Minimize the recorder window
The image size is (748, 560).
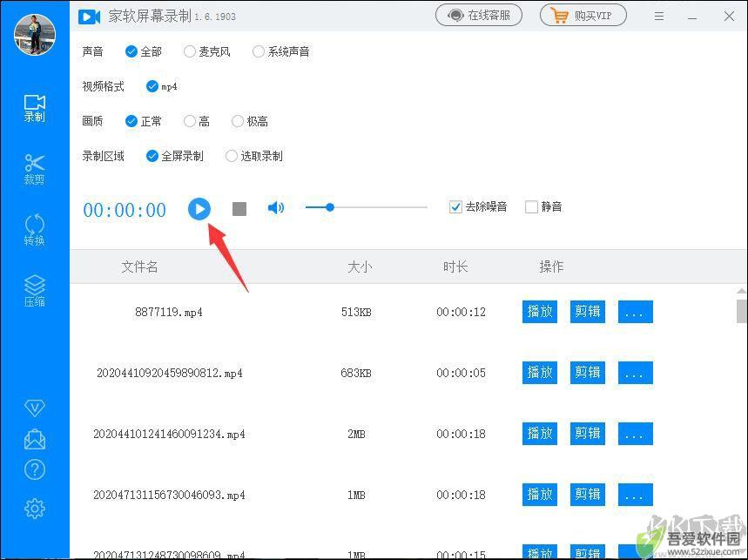click(x=692, y=17)
